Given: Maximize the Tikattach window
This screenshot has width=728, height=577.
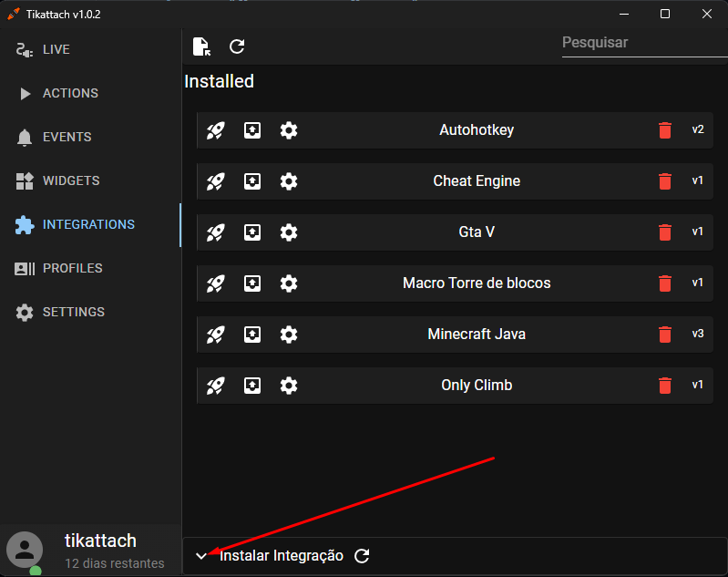Looking at the screenshot, I should (x=665, y=14).
